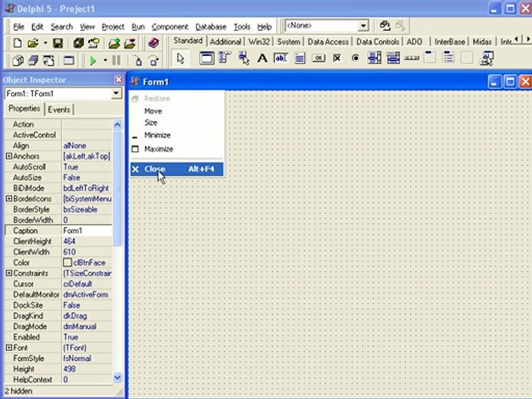Screen dimensions: 532x399
Task: Switch to the Win32 palette tab
Action: coord(259,42)
